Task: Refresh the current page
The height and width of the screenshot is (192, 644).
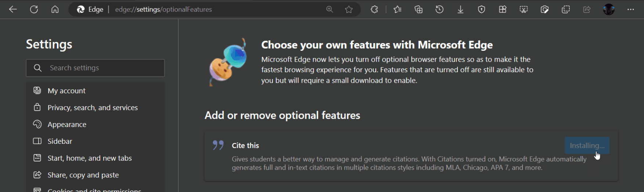Action: click(x=34, y=10)
